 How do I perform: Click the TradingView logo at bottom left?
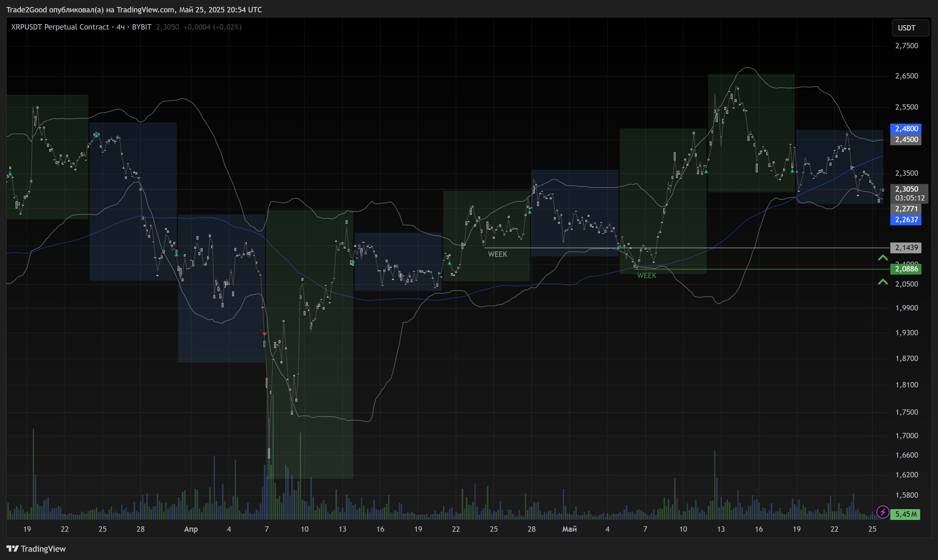click(36, 548)
